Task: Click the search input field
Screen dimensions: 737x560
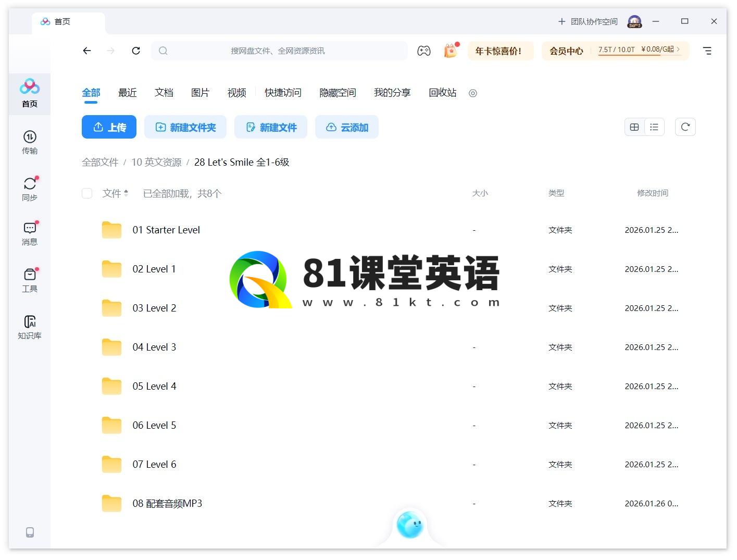Action: point(280,51)
